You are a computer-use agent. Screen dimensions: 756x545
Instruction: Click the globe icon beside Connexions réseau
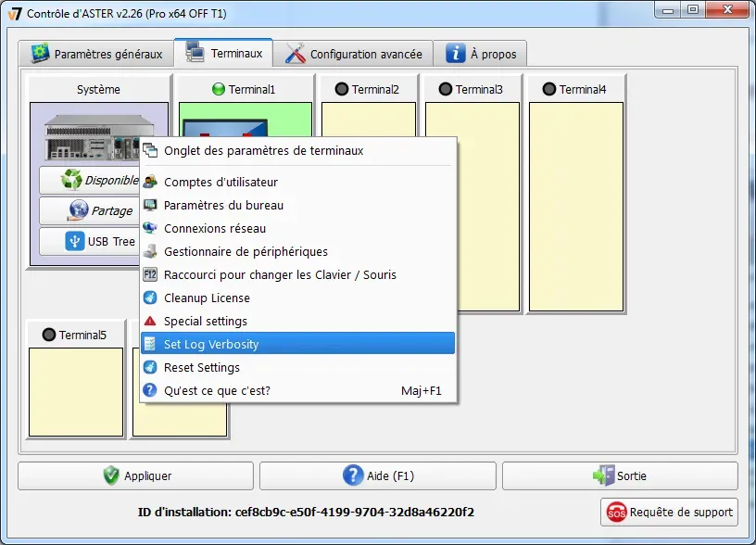pyautogui.click(x=149, y=228)
